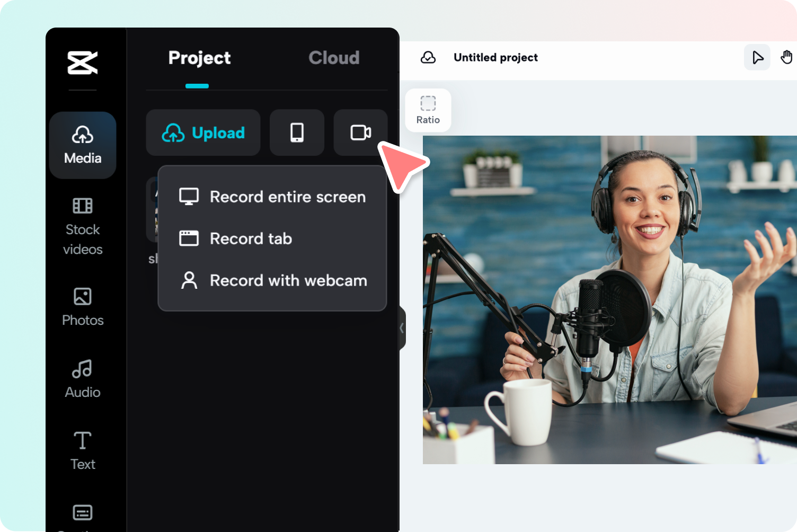Choose Record entire screen
This screenshot has height=532, width=797.
[x=272, y=197]
